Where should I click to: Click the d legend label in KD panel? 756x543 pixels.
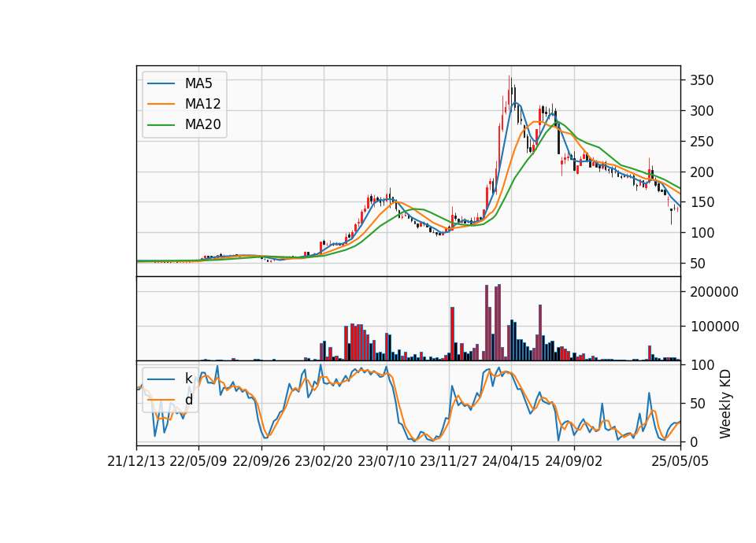(x=188, y=400)
